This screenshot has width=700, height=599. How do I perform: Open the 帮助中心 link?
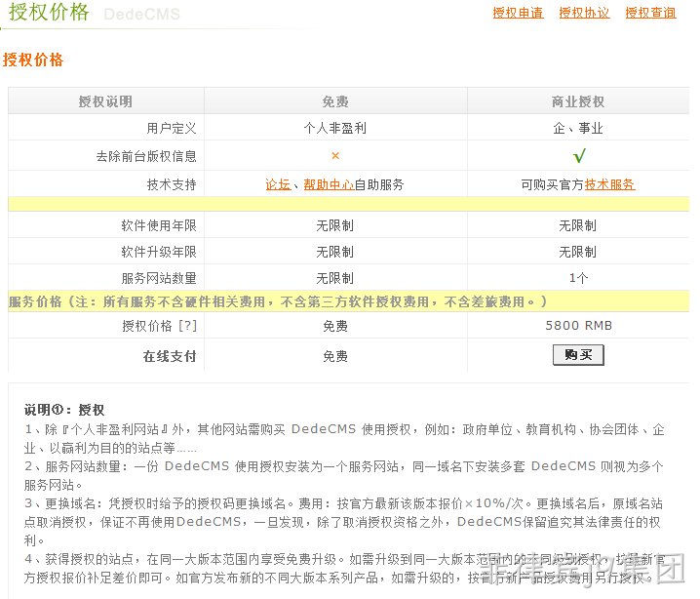(329, 184)
